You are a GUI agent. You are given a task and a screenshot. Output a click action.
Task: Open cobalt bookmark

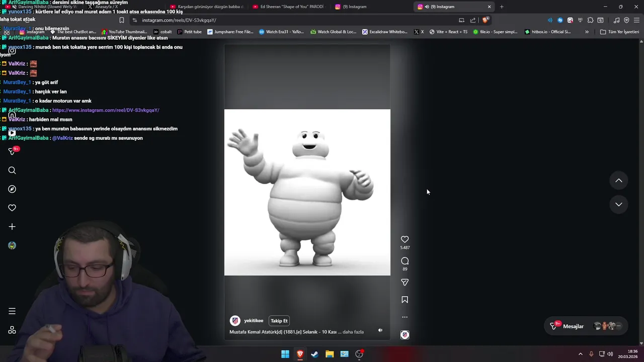coord(162,32)
